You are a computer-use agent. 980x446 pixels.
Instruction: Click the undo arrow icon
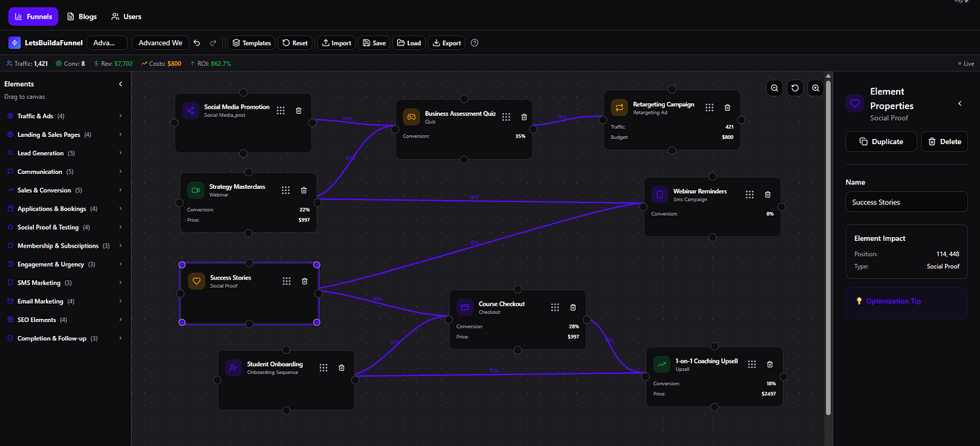click(197, 43)
